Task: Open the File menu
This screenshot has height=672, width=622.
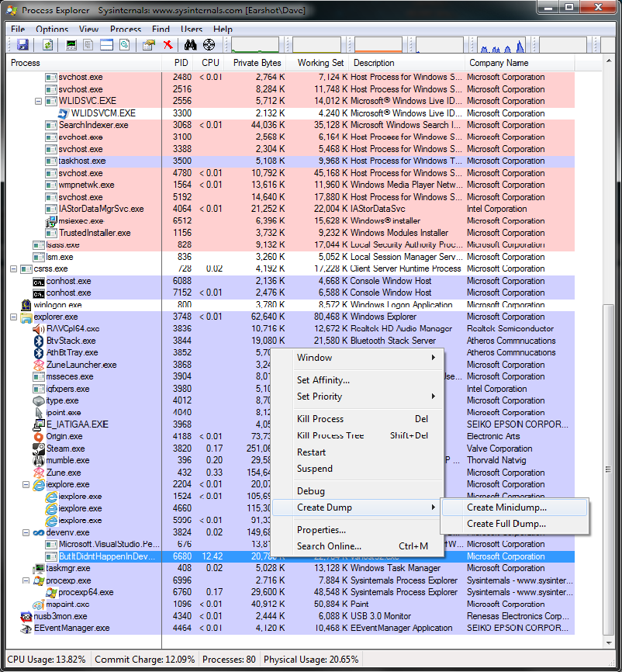Action: (18, 29)
